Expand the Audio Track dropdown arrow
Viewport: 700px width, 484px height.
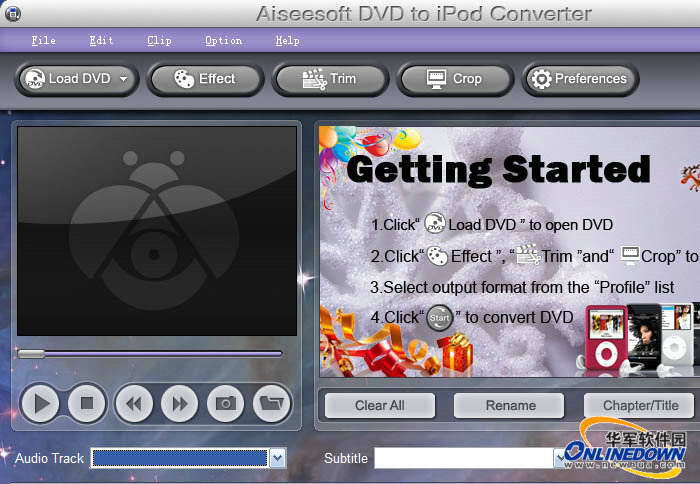click(x=278, y=458)
